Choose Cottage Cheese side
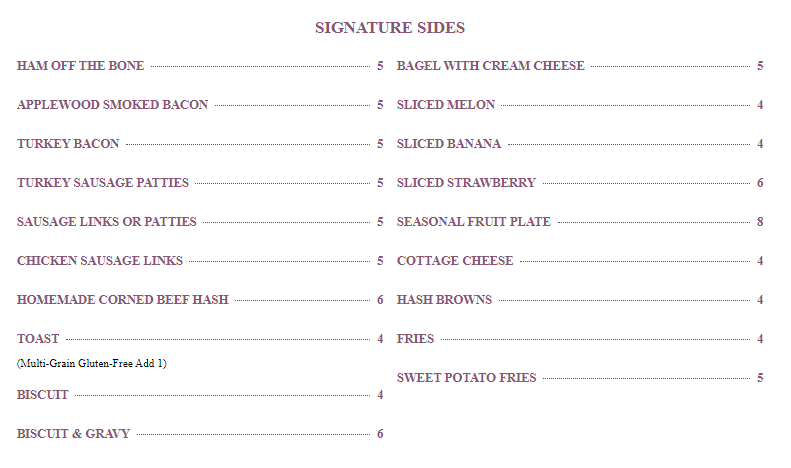The height and width of the screenshot is (468, 791). (x=455, y=261)
